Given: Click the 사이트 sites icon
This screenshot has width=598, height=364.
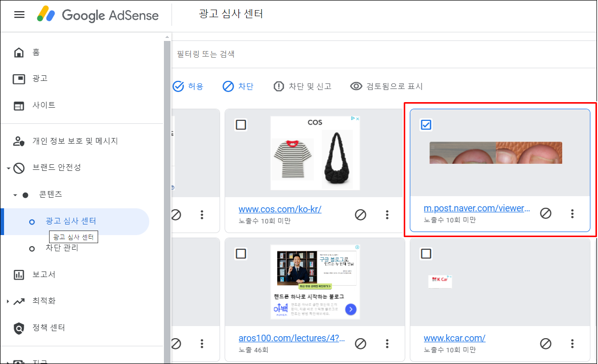Looking at the screenshot, I should click(x=18, y=105).
